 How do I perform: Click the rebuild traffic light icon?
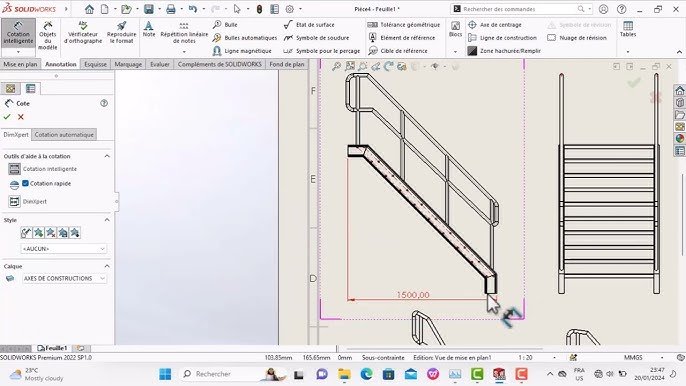(x=259, y=9)
